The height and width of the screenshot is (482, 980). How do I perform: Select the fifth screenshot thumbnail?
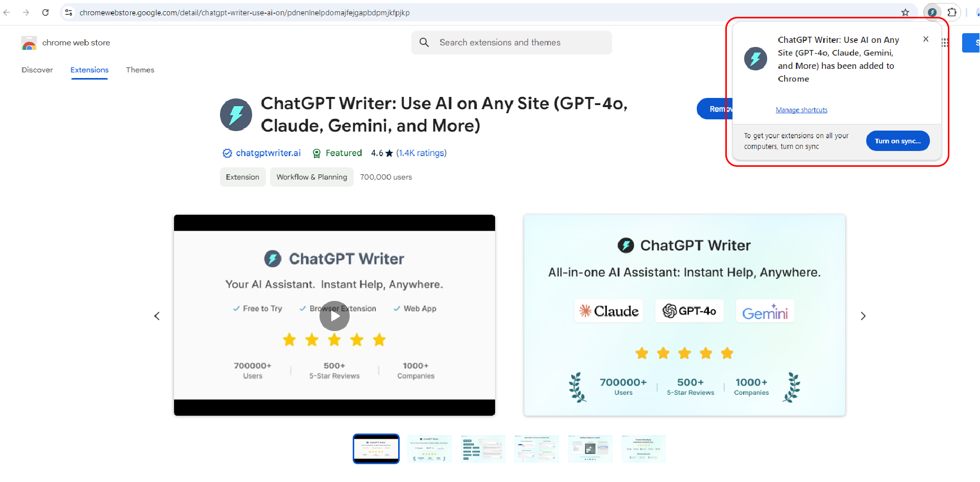click(590, 449)
